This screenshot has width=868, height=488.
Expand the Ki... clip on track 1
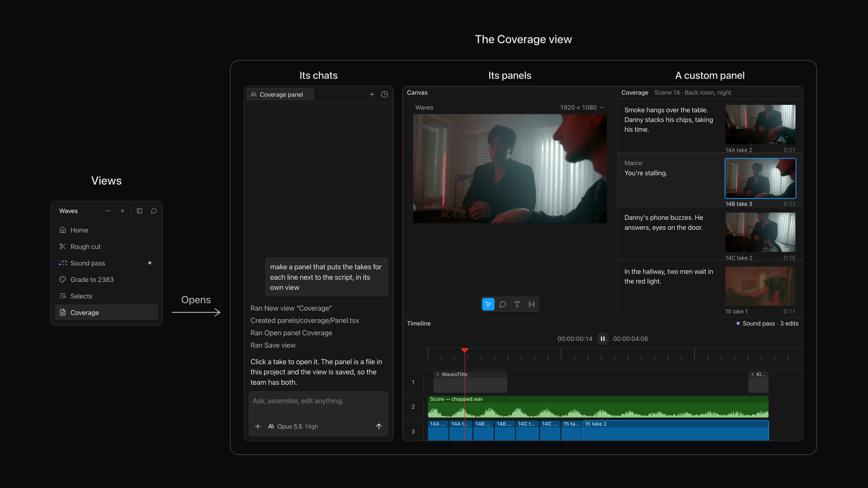[x=753, y=375]
